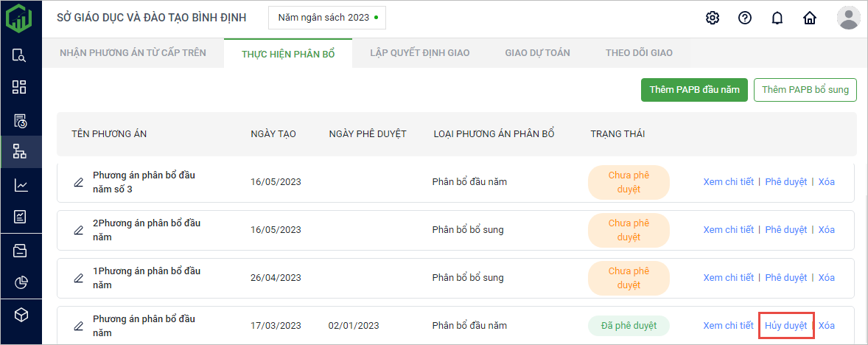Open the notifications bell

(777, 18)
